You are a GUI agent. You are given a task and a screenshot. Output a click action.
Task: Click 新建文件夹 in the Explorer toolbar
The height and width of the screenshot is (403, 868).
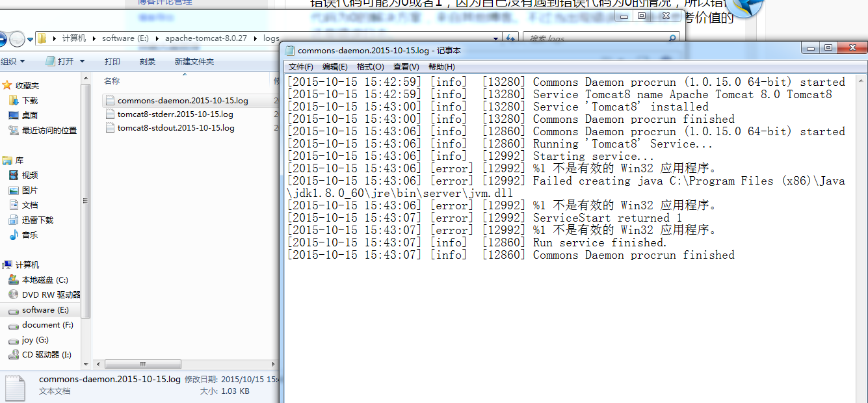(x=194, y=62)
